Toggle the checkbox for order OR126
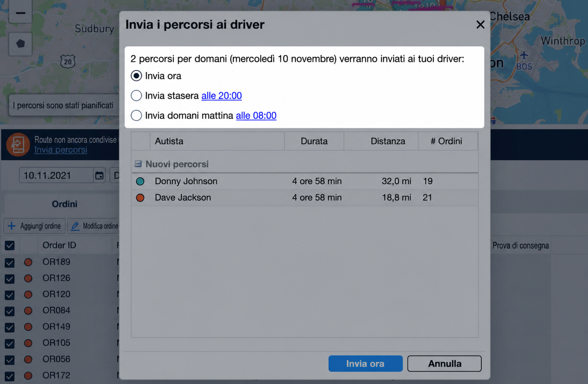This screenshot has width=588, height=384. [x=10, y=279]
